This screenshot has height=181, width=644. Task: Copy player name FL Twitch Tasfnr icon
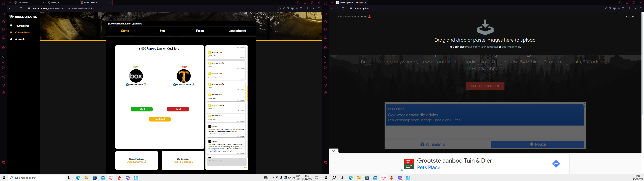193,84
